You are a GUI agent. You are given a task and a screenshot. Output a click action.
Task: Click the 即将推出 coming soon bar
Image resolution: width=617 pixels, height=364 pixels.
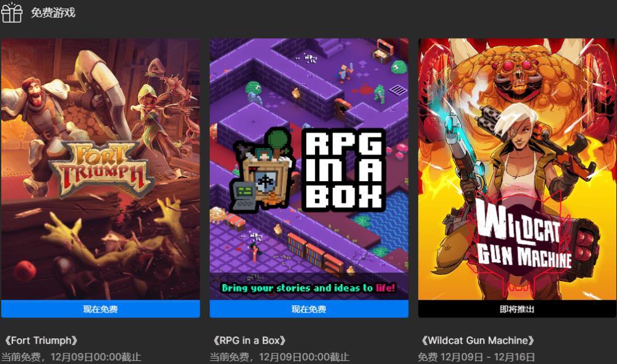(x=517, y=309)
